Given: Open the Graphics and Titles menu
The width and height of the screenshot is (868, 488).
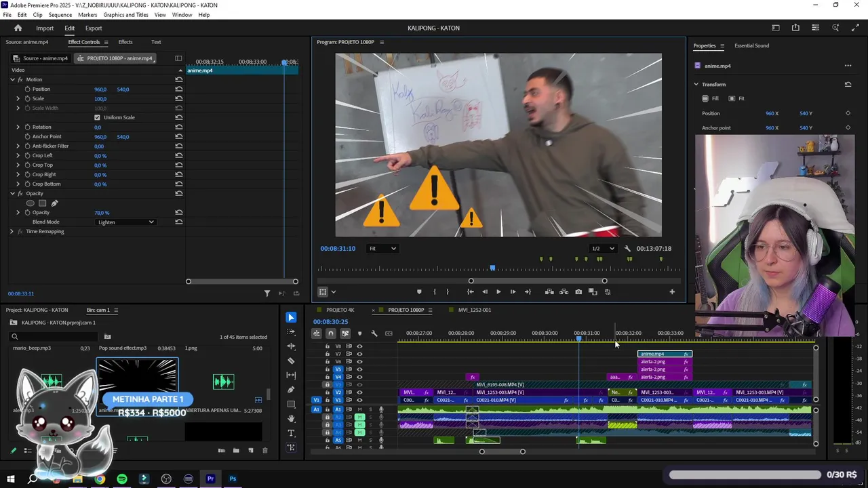Looking at the screenshot, I should tap(125, 15).
